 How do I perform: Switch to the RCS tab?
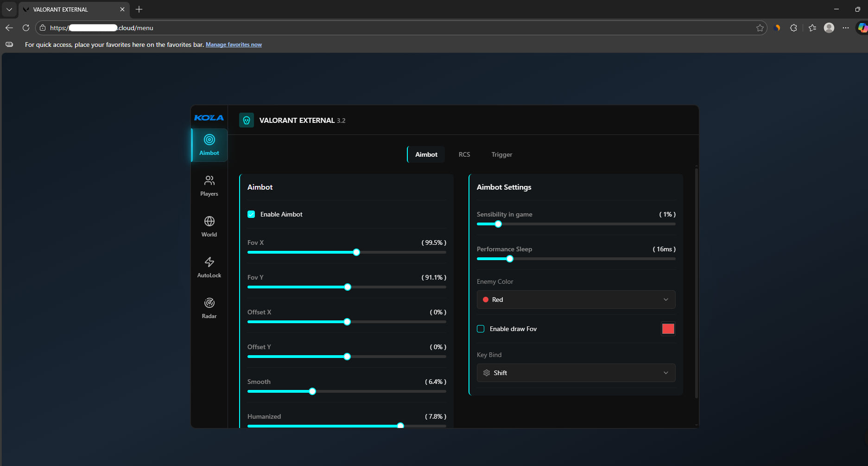point(464,154)
